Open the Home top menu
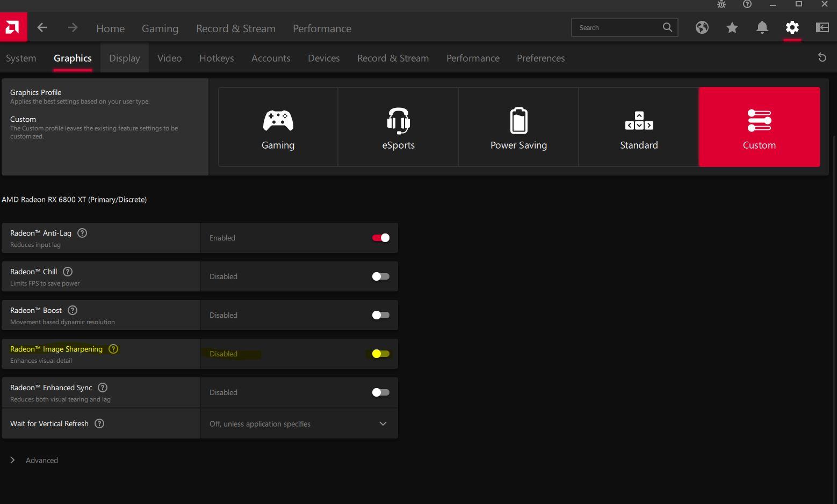The width and height of the screenshot is (837, 504). coord(110,28)
